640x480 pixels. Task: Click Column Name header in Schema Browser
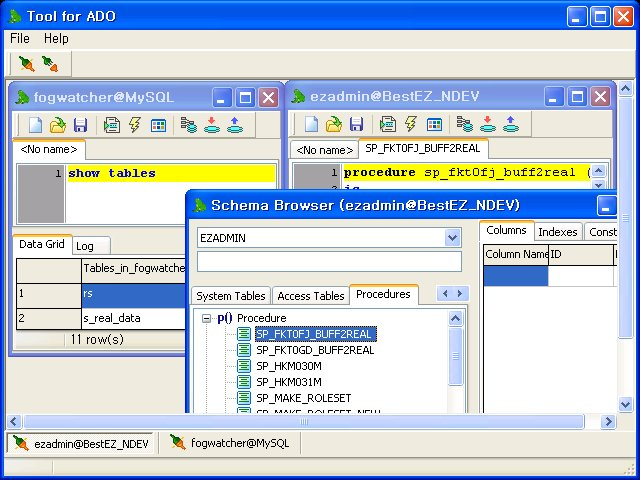516,254
